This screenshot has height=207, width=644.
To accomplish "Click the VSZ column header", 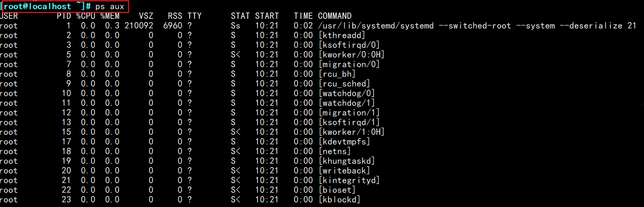I will (x=146, y=16).
